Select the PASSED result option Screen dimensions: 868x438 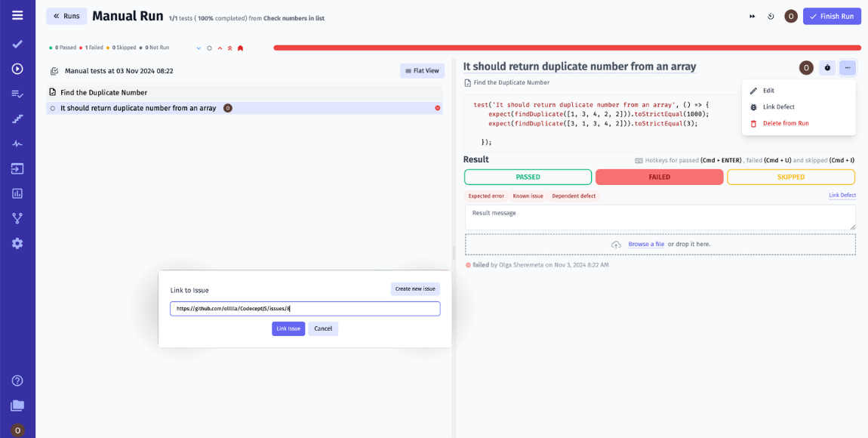(x=528, y=176)
